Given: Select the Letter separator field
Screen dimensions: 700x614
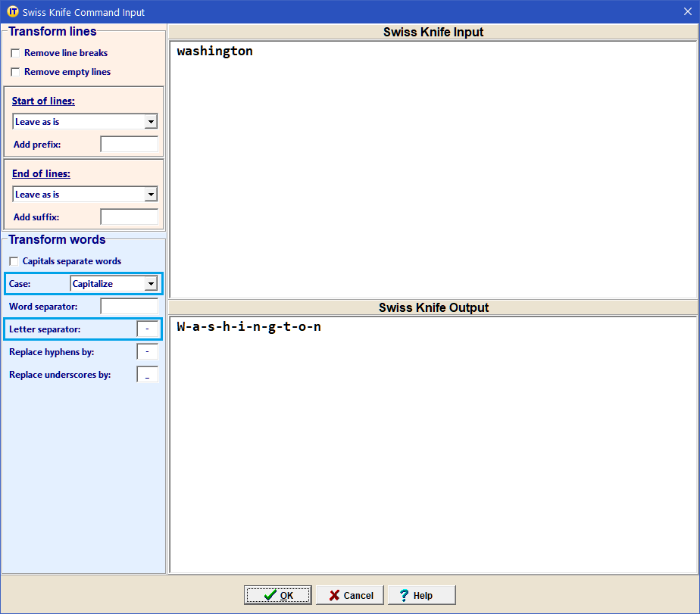Looking at the screenshot, I should pyautogui.click(x=147, y=329).
